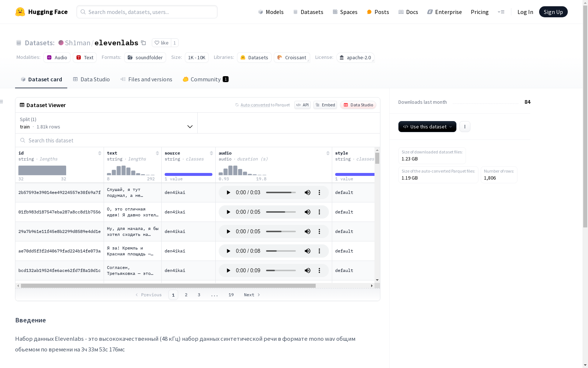The image size is (588, 368).
Task: Open the API button in Dataset Viewer
Action: coord(302,105)
